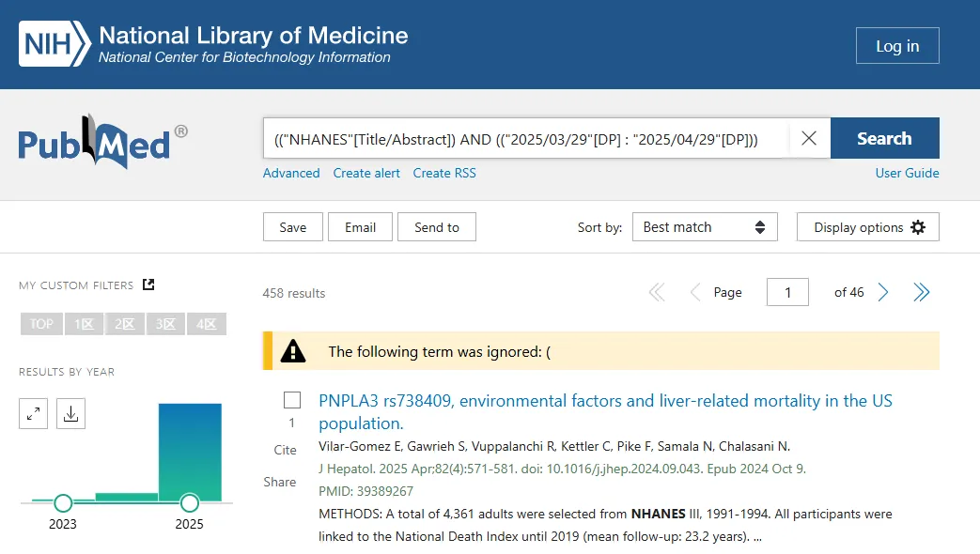The width and height of the screenshot is (980, 554).
Task: Jump to the last results page
Action: pos(921,292)
